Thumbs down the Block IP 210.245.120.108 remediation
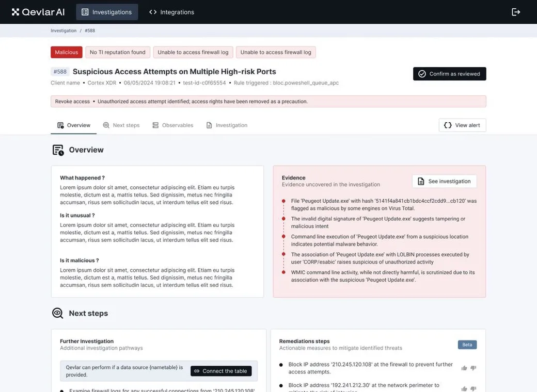The image size is (537, 392). tap(473, 368)
